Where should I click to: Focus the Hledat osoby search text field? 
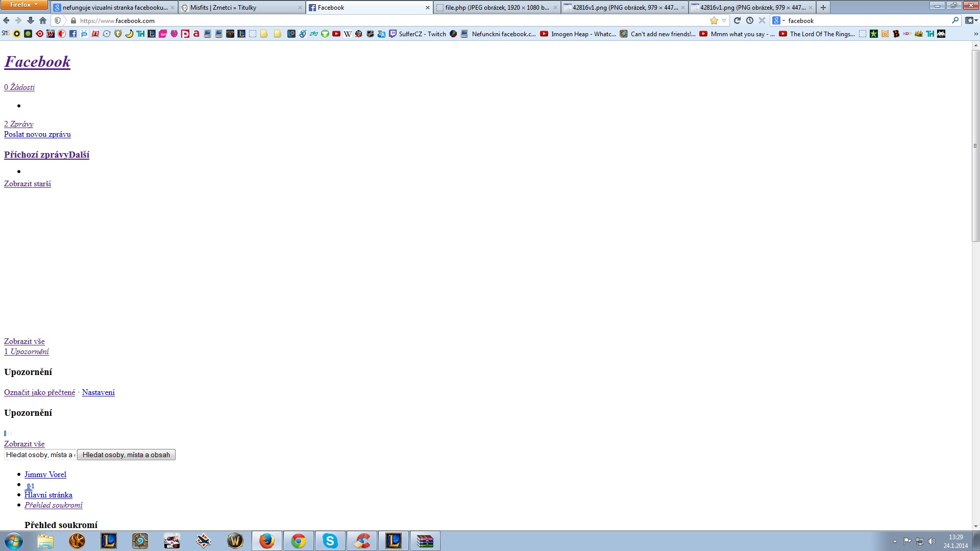point(40,455)
